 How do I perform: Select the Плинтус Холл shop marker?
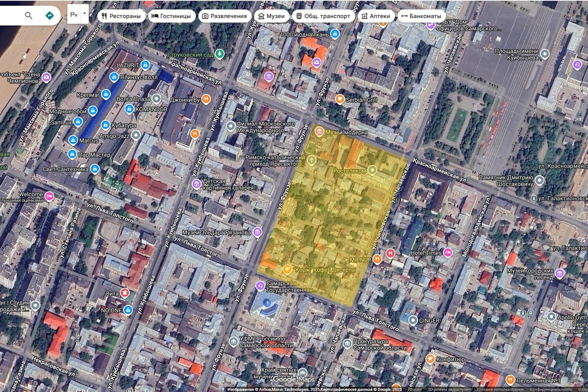tap(114, 77)
